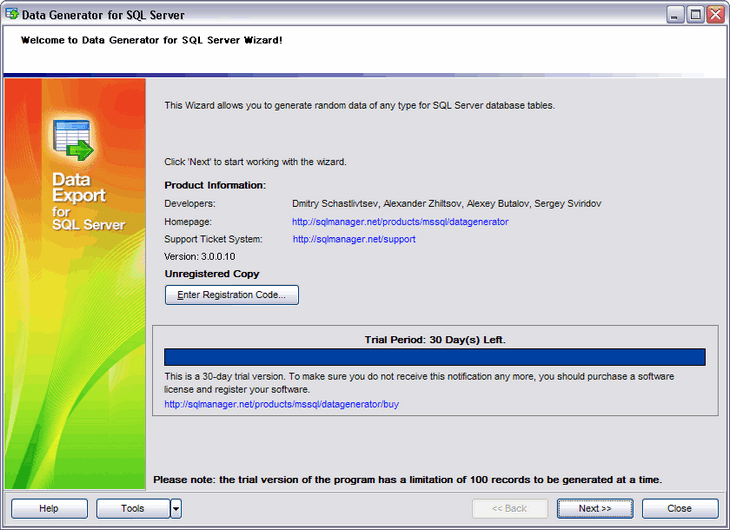Open the datagenerator/buy purchase link
730x530 pixels.
pos(282,404)
